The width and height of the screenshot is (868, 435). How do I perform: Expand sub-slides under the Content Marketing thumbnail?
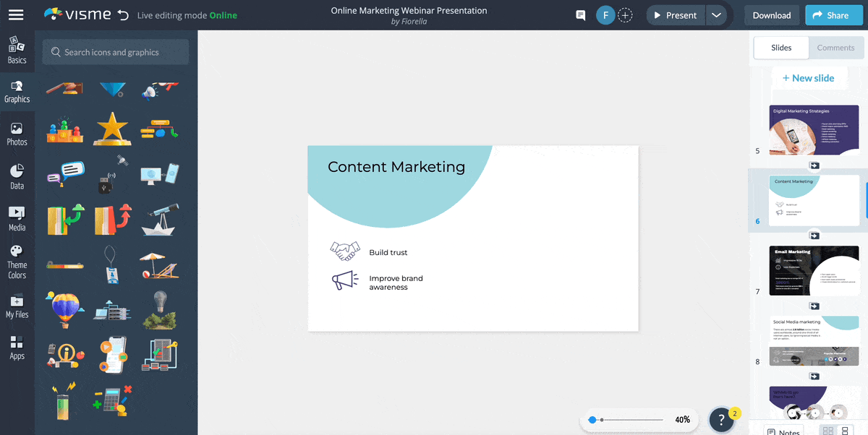coord(814,234)
